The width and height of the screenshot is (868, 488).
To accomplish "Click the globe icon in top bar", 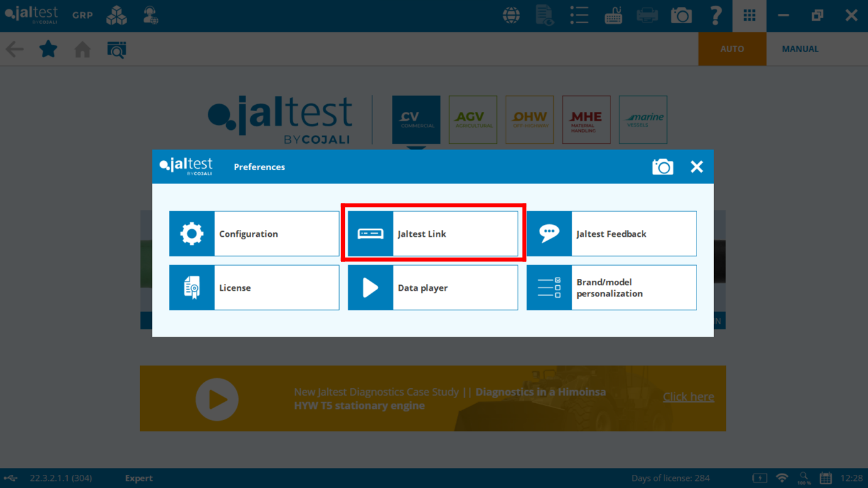I will 511,15.
